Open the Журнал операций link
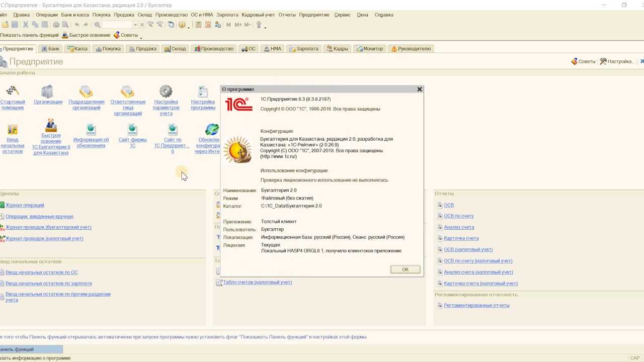Image resolution: width=644 pixels, height=362 pixels. point(25,205)
